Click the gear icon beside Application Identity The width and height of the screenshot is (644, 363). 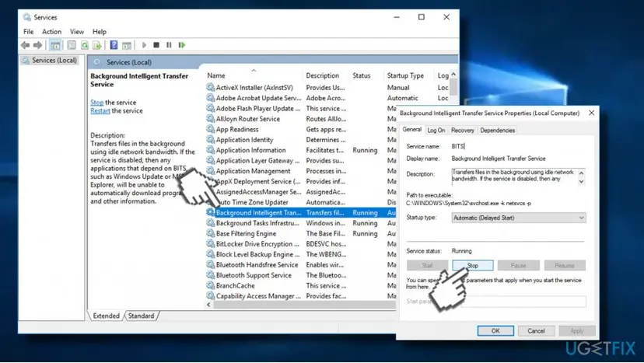(x=210, y=140)
